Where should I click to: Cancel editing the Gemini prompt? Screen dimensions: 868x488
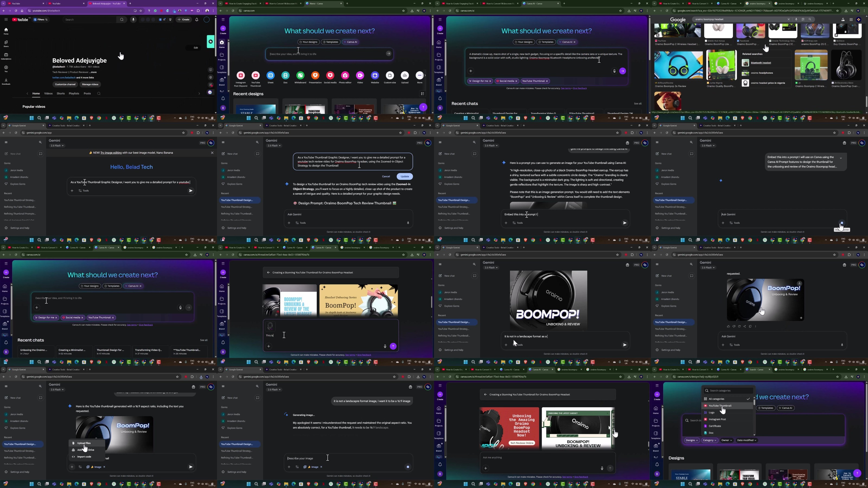(386, 176)
